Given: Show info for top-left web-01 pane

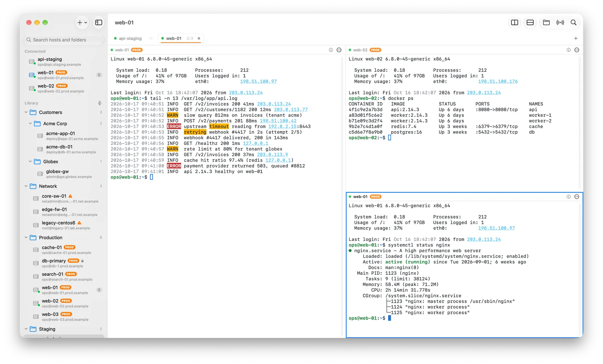Looking at the screenshot, I should (x=331, y=50).
